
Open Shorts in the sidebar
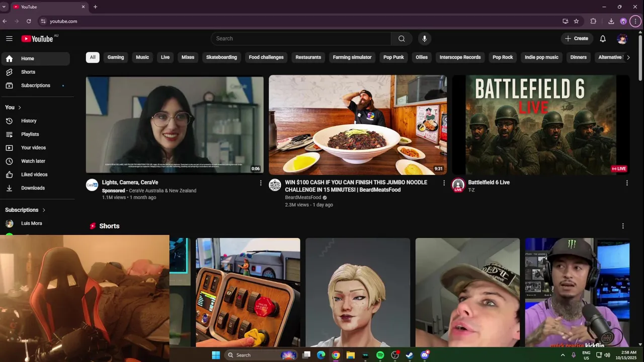tap(35, 72)
